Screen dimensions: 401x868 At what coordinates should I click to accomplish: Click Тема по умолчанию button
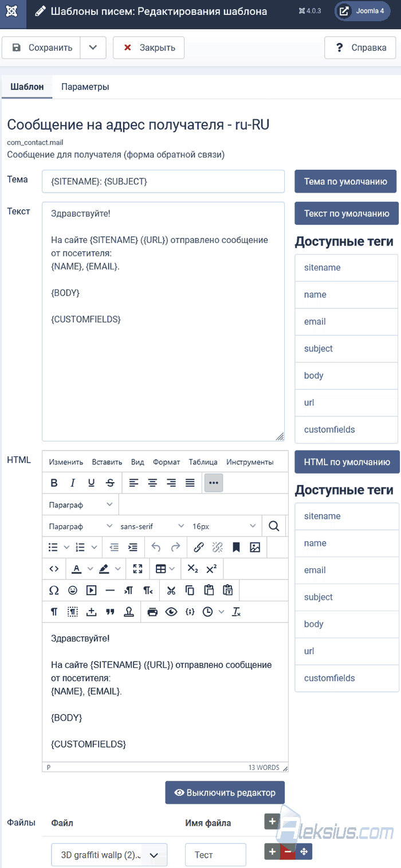pos(345,181)
